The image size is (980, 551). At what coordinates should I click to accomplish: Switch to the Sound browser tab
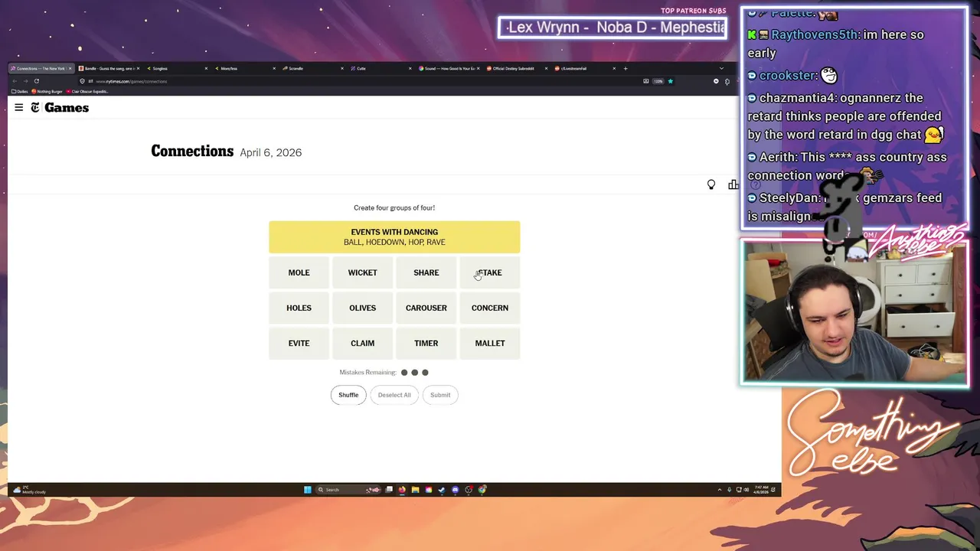pos(449,68)
